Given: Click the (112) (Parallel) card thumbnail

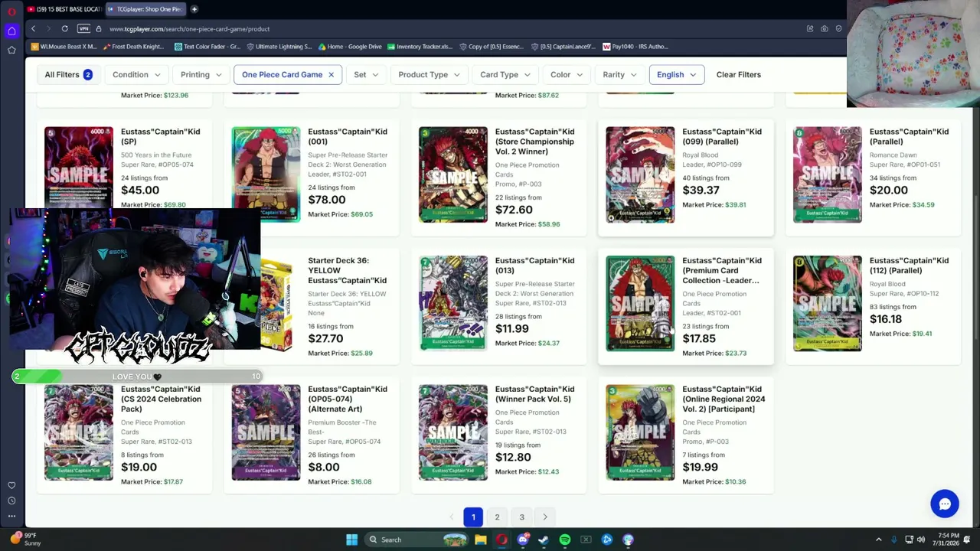Looking at the screenshot, I should tap(827, 304).
